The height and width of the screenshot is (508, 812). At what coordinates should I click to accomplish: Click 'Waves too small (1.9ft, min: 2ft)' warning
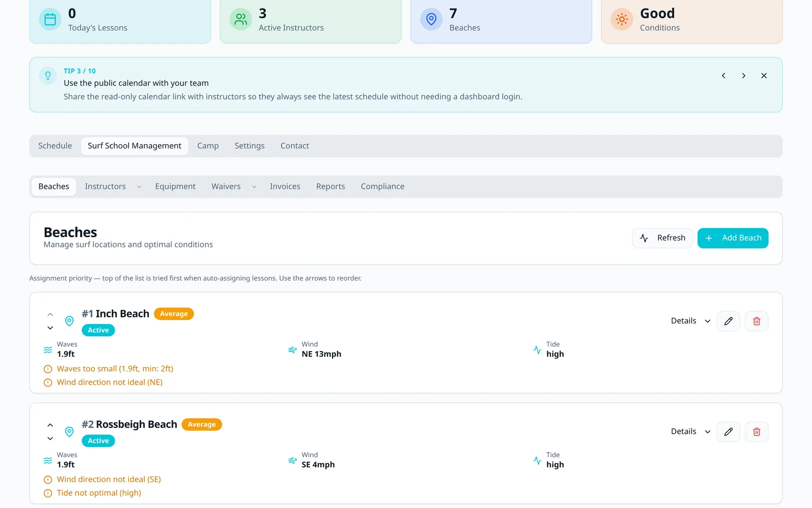coord(115,369)
